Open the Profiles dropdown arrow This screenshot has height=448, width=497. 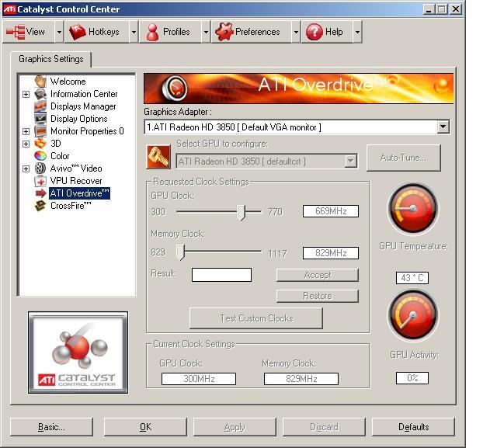(206, 32)
